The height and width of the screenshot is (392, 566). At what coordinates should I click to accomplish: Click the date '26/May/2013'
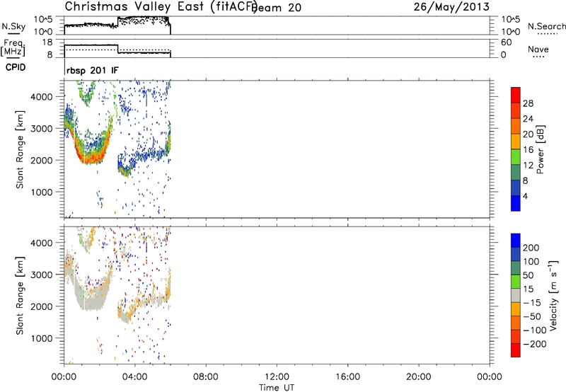(451, 6)
